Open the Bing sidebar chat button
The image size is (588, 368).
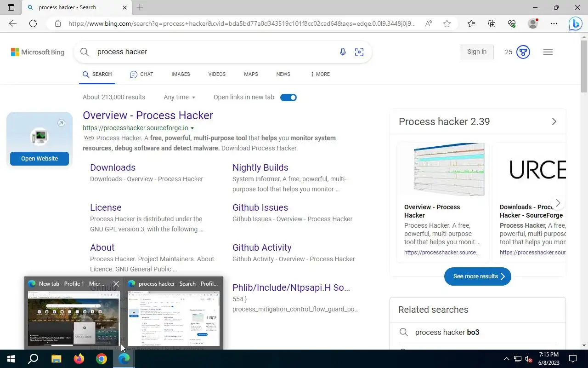click(x=575, y=23)
